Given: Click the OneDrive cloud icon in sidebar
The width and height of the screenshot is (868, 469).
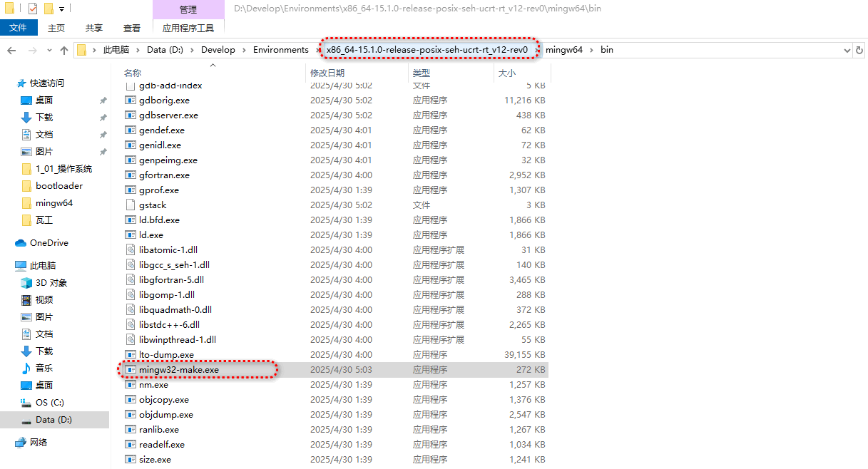Looking at the screenshot, I should [21, 243].
